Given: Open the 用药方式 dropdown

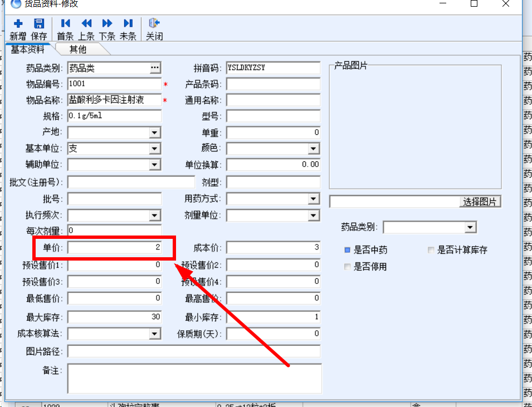Looking at the screenshot, I should tap(314, 199).
